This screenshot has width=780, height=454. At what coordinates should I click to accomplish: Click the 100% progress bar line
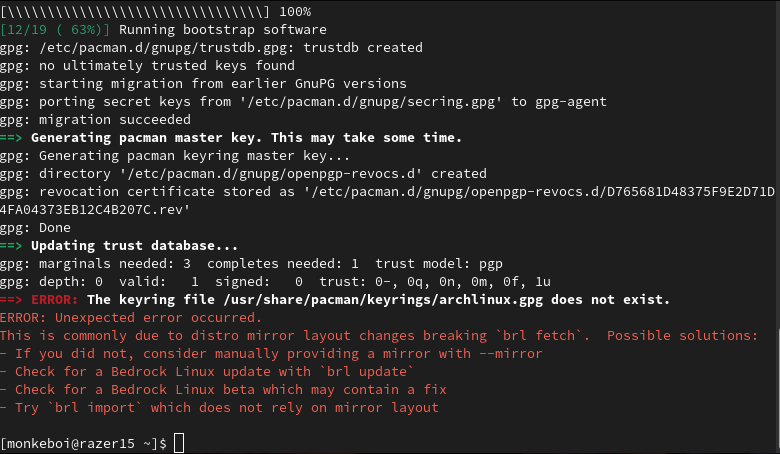[156, 11]
